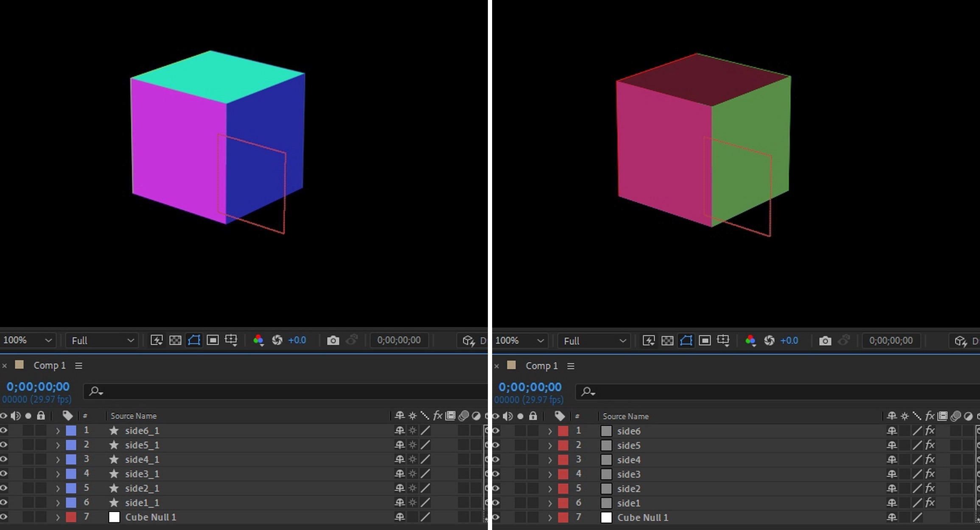Screen dimensions: 980x530
Task: Toggle fx switch on side4 layer
Action: tap(930, 460)
